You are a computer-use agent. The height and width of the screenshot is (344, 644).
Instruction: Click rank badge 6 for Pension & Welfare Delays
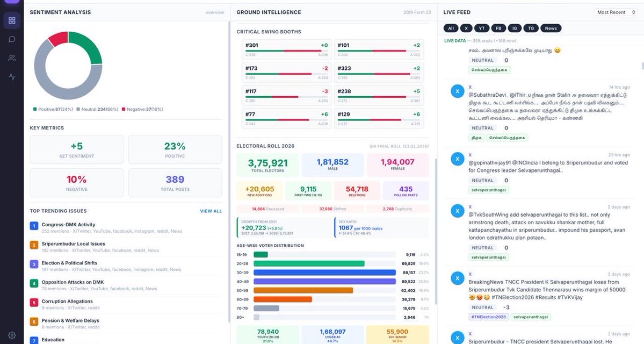click(x=34, y=322)
